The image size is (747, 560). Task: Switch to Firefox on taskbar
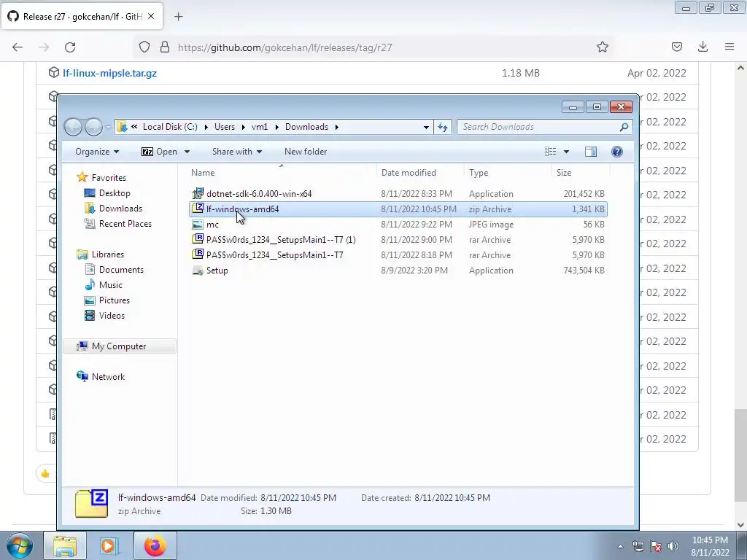pyautogui.click(x=155, y=545)
